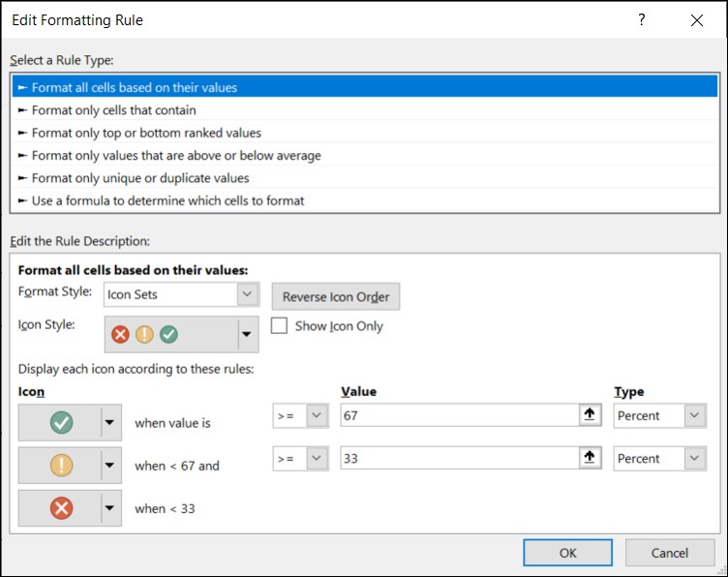Select 'Use a formula to determine' rule type
The width and height of the screenshot is (728, 577).
167,200
